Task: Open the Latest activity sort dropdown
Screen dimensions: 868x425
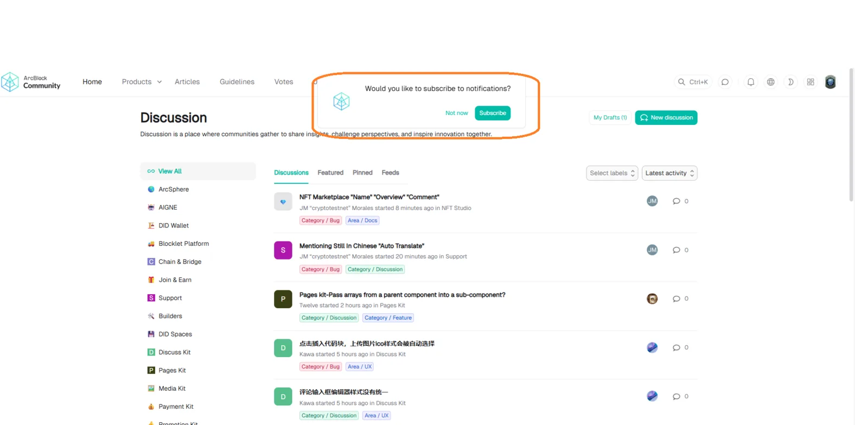Action: pos(669,173)
